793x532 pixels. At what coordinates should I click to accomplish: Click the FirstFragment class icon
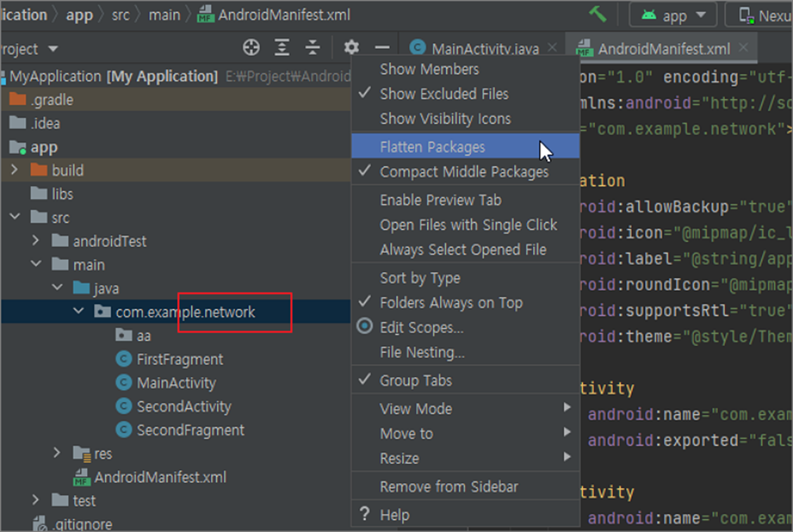[124, 360]
